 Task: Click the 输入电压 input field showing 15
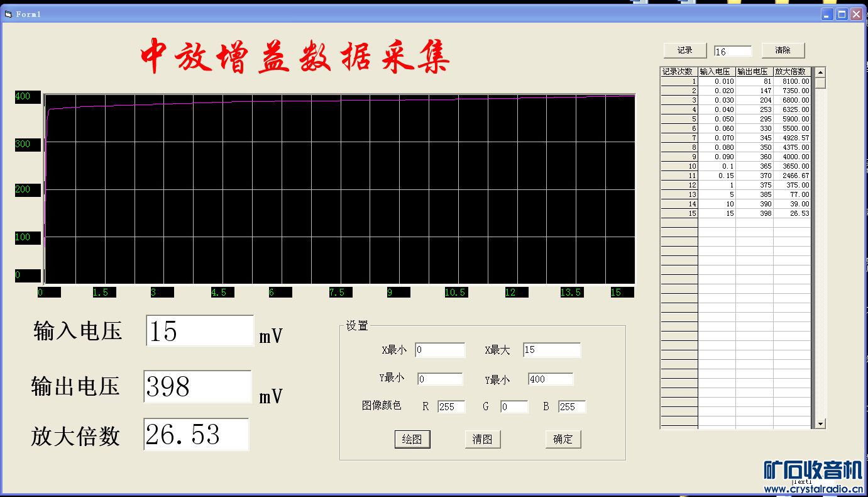point(200,331)
